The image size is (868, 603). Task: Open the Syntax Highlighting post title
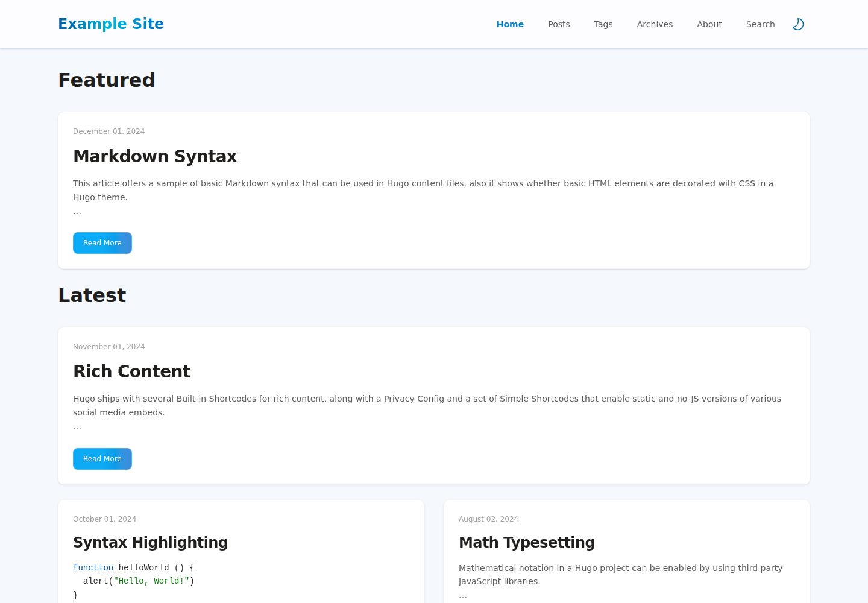151,542
